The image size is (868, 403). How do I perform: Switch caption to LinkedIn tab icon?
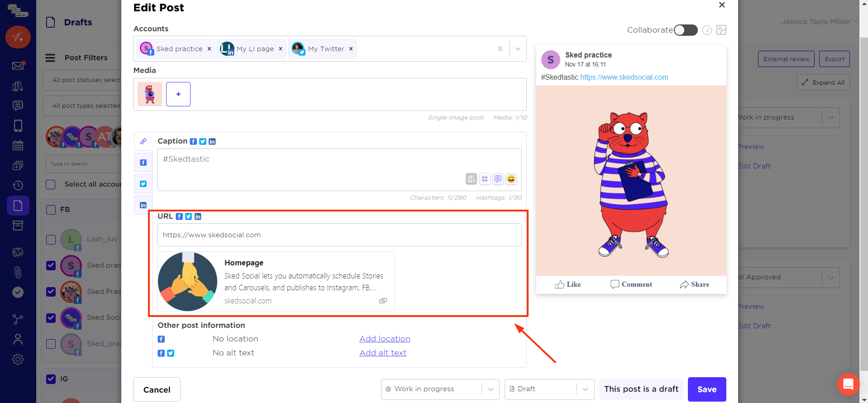(143, 205)
